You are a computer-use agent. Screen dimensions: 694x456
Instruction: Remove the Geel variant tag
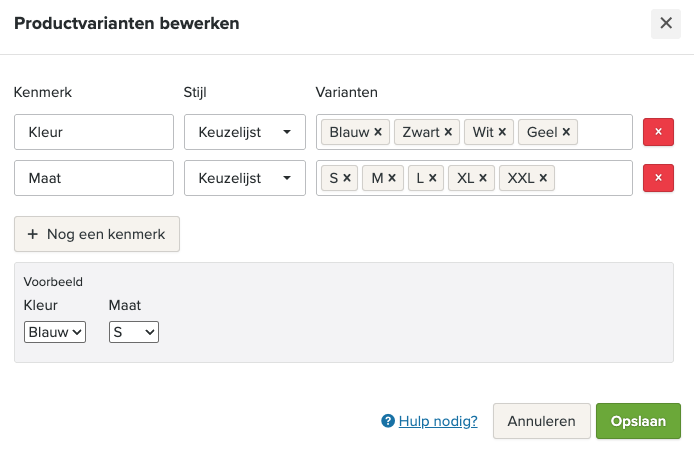pyautogui.click(x=566, y=132)
